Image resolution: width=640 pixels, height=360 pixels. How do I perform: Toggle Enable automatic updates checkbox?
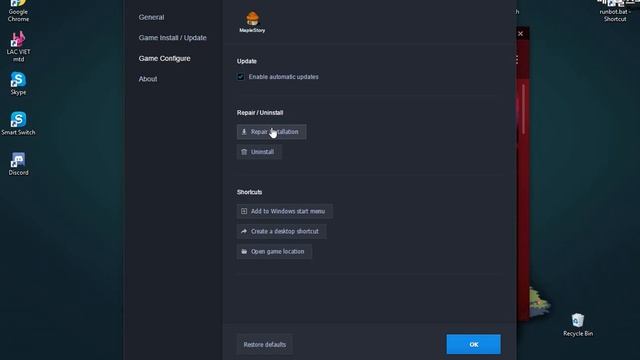click(x=241, y=77)
